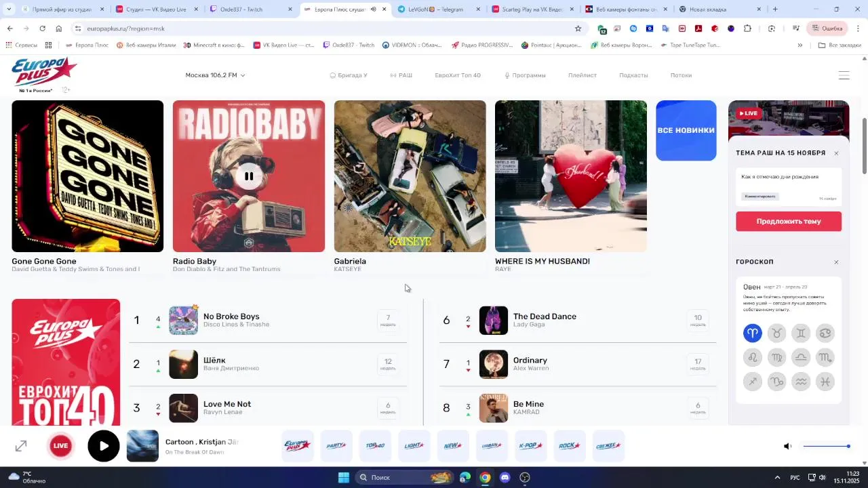This screenshot has width=868, height=488.
Task: Open the Программы menu item
Action: 525,75
